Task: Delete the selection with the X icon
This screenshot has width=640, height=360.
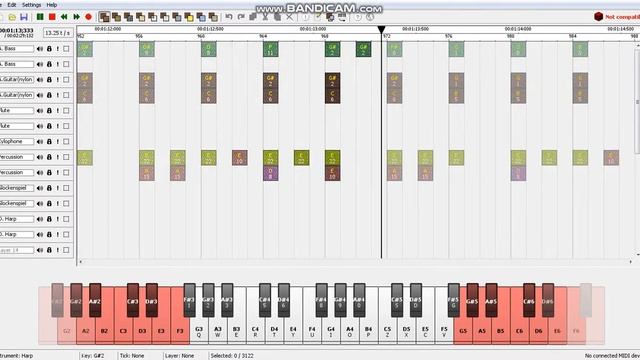Action: [x=289, y=17]
